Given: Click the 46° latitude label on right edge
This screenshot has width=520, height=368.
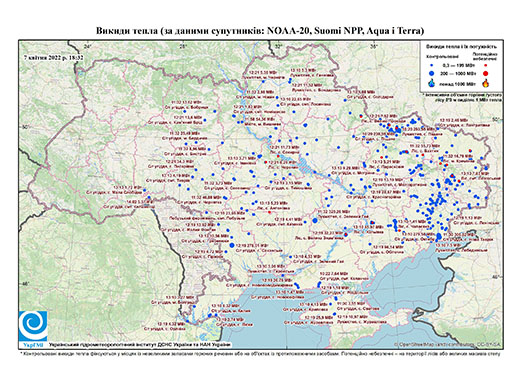Looking at the screenshot, I should pyautogui.click(x=496, y=277).
